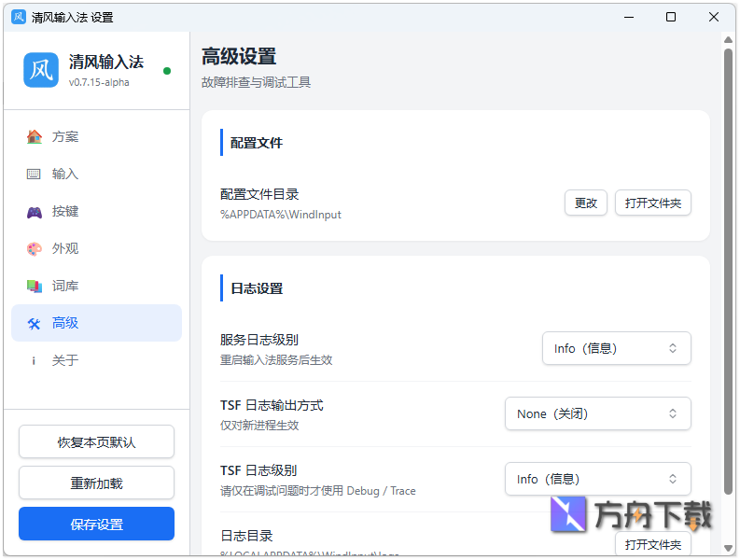Open the 外观 settings page
Screen dimensions: 740x560
(96, 249)
